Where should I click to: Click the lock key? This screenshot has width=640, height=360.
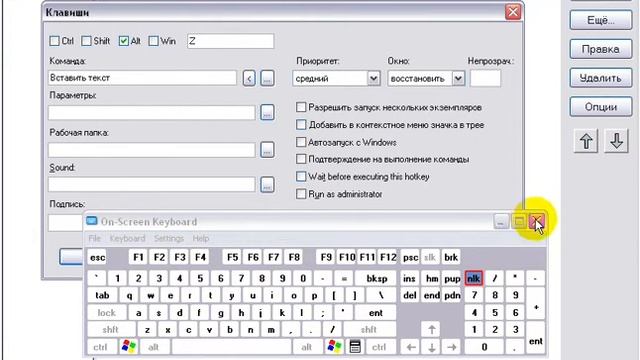[107, 313]
